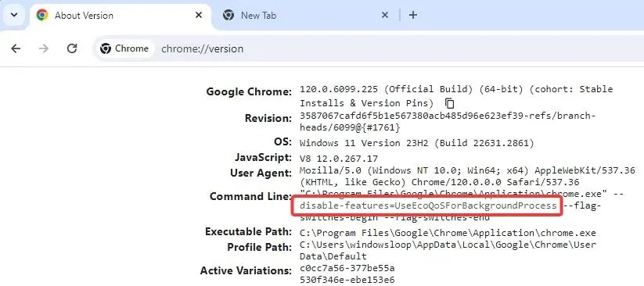Close the About Version tab
Viewport: 644px width, 286px height.
(x=199, y=15)
